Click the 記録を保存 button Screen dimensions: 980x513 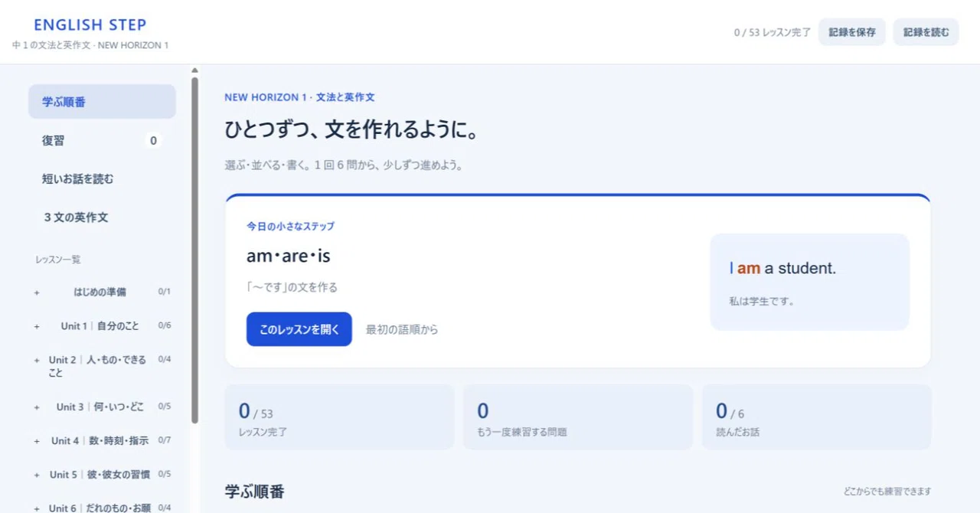851,32
